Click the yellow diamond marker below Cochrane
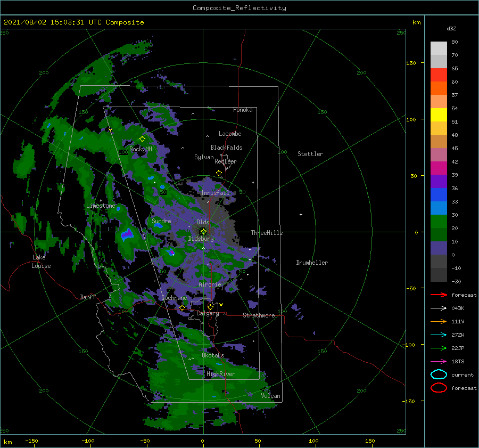 [183, 308]
